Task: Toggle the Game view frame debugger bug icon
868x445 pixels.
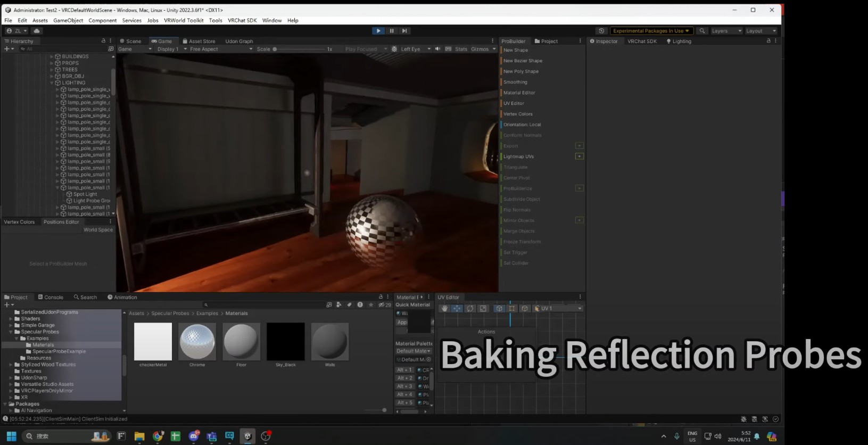Action: (394, 49)
